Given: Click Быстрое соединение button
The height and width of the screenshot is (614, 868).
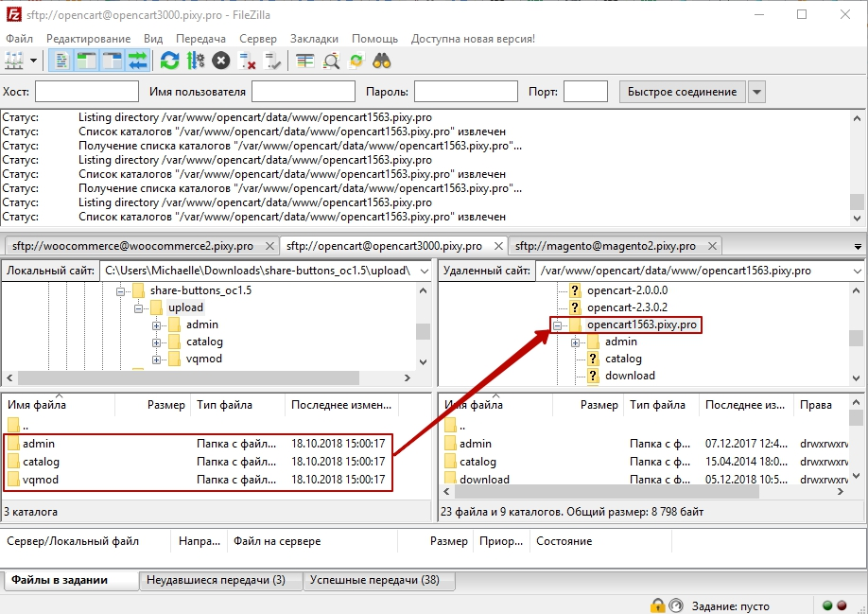Looking at the screenshot, I should [682, 92].
